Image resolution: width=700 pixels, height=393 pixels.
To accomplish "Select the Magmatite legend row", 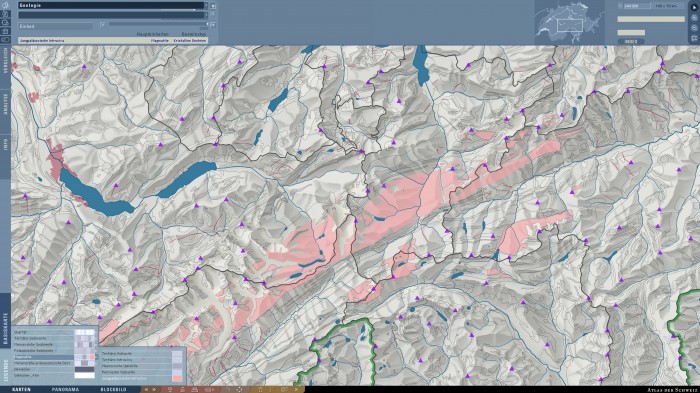I will pyautogui.click(x=54, y=357).
